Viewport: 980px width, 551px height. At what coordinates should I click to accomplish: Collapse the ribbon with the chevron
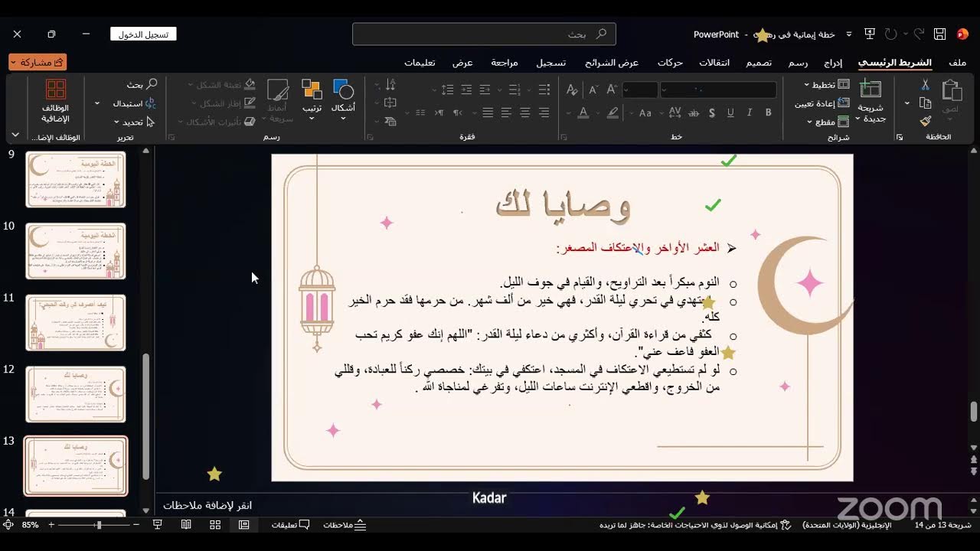[x=15, y=135]
